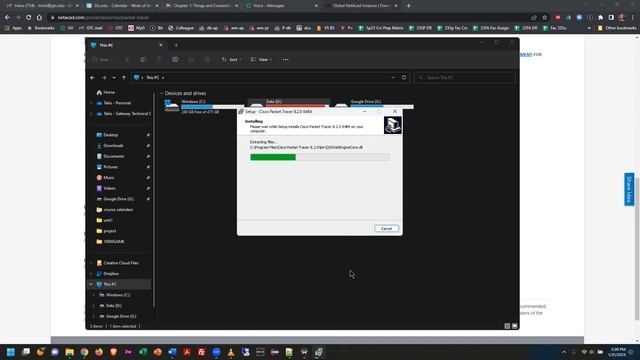This screenshot has height=360, width=640.
Task: Switch to details view in Explorer status bar
Action: point(507,326)
